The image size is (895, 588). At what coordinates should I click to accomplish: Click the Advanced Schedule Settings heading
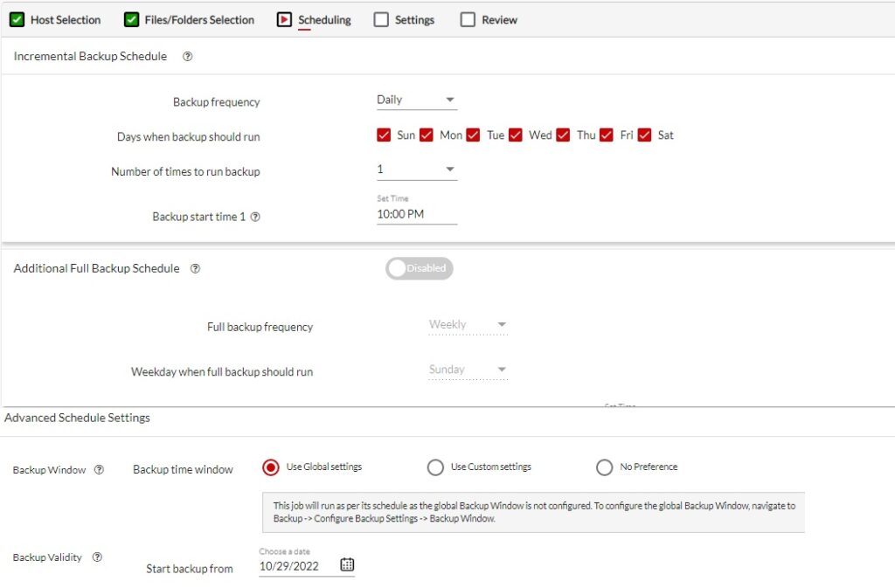coord(77,418)
